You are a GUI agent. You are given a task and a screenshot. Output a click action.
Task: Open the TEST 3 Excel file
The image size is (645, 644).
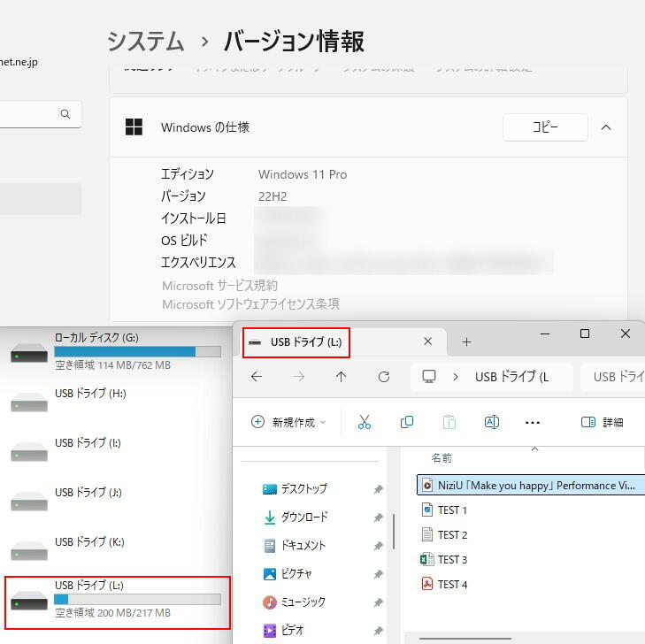pyautogui.click(x=451, y=560)
